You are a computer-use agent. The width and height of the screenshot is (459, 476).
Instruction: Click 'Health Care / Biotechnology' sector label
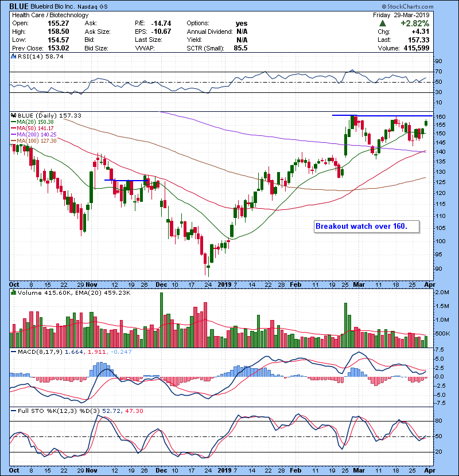tap(50, 15)
